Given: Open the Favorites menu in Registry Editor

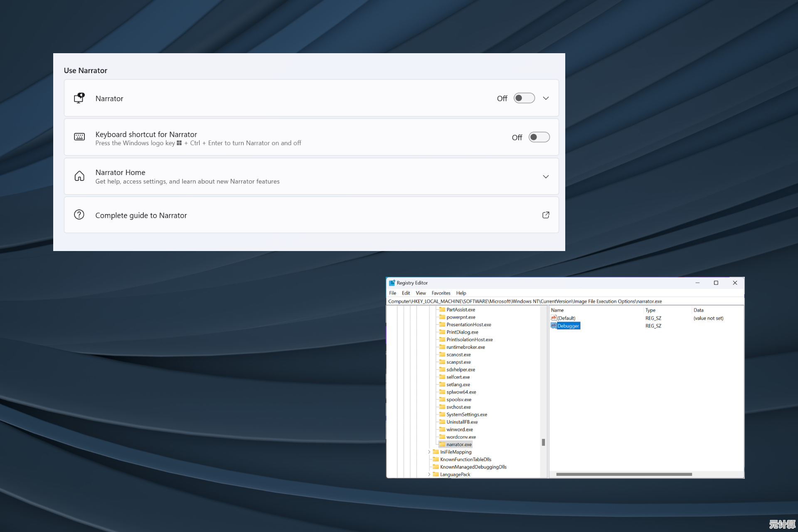Looking at the screenshot, I should 441,293.
